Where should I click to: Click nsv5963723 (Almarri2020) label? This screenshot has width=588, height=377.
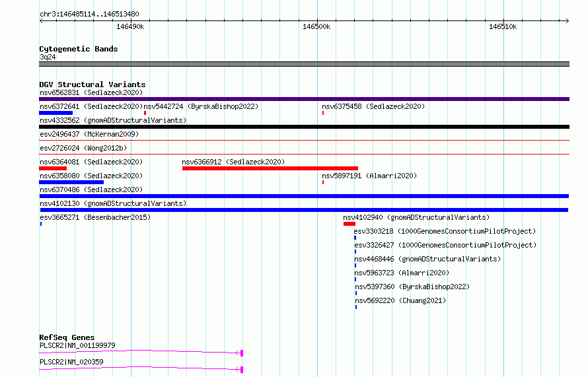(402, 273)
